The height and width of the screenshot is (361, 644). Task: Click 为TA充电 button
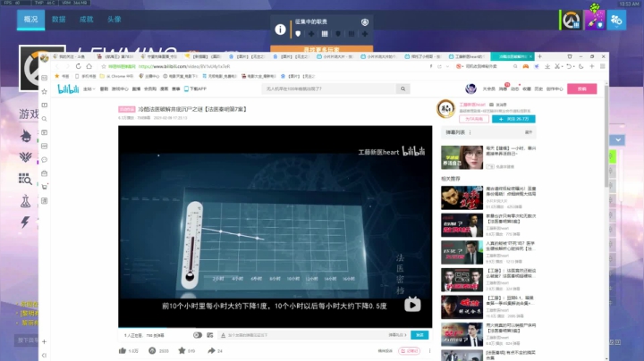pyautogui.click(x=473, y=119)
